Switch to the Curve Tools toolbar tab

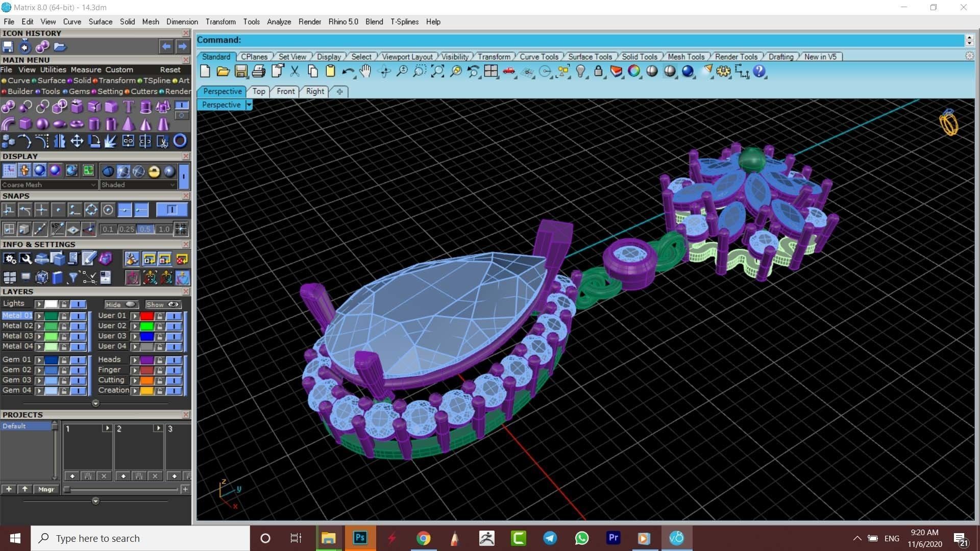538,57
